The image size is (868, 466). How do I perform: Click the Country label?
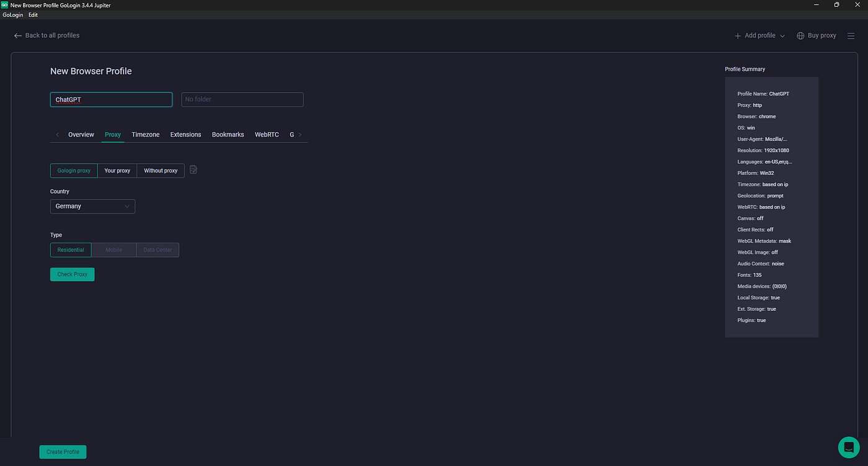tap(60, 192)
